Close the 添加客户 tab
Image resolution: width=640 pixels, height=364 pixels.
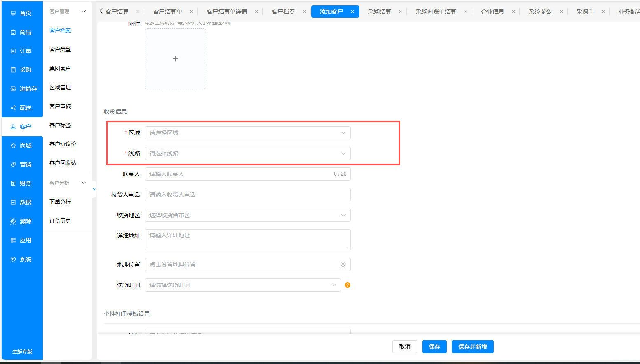[353, 12]
